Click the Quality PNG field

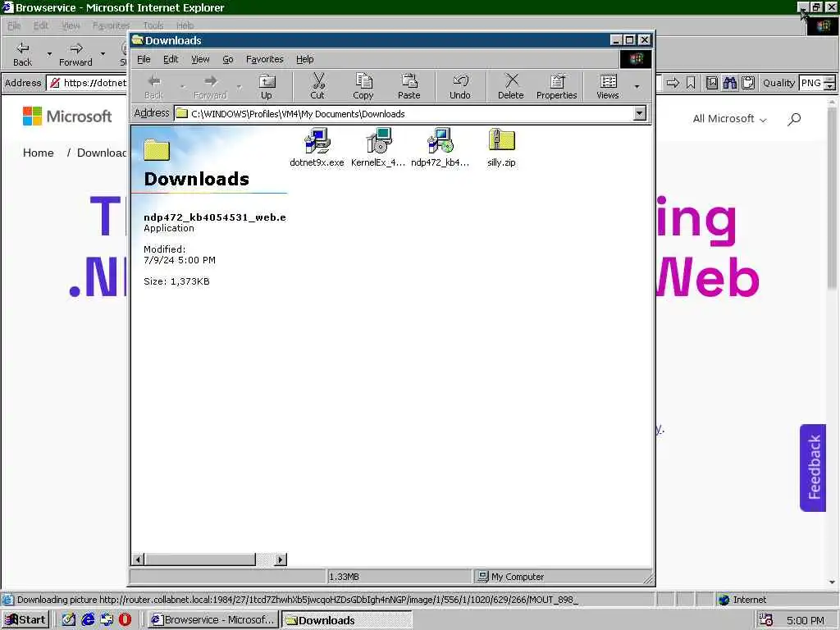811,83
